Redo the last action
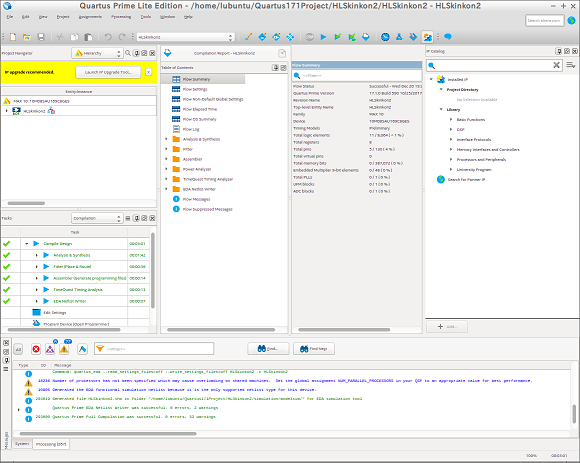Viewport: 580px width, 463px height. (x=122, y=37)
